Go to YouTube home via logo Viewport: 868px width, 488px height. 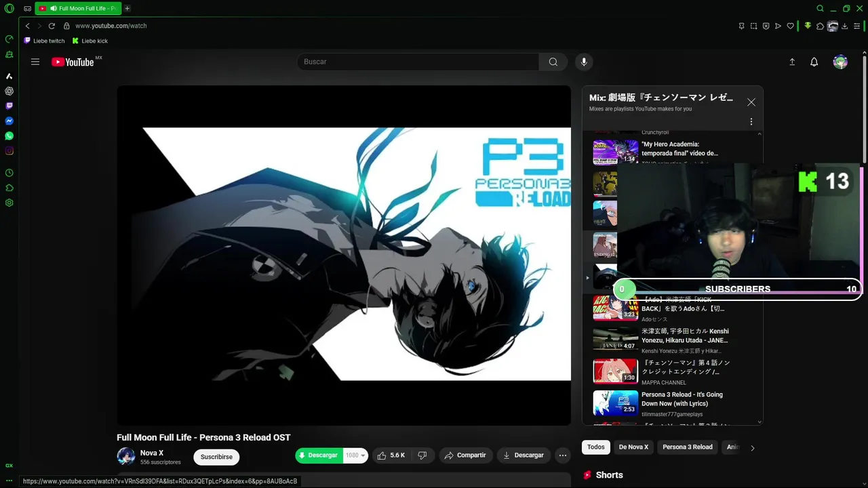click(x=73, y=62)
